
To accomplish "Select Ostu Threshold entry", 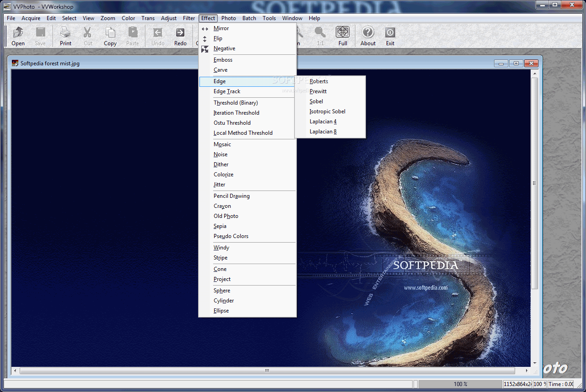I will tap(247, 123).
